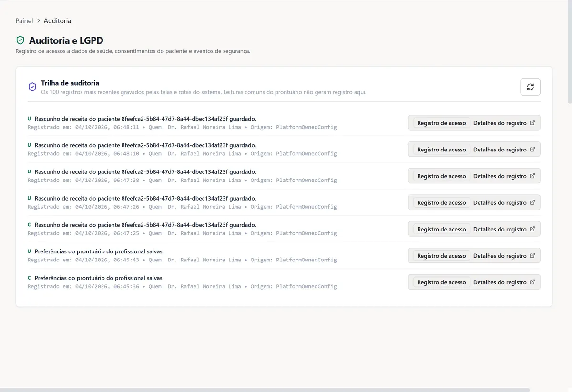Click the "Auditoria e LGPD" page heading
The width and height of the screenshot is (572, 392).
tap(66, 40)
